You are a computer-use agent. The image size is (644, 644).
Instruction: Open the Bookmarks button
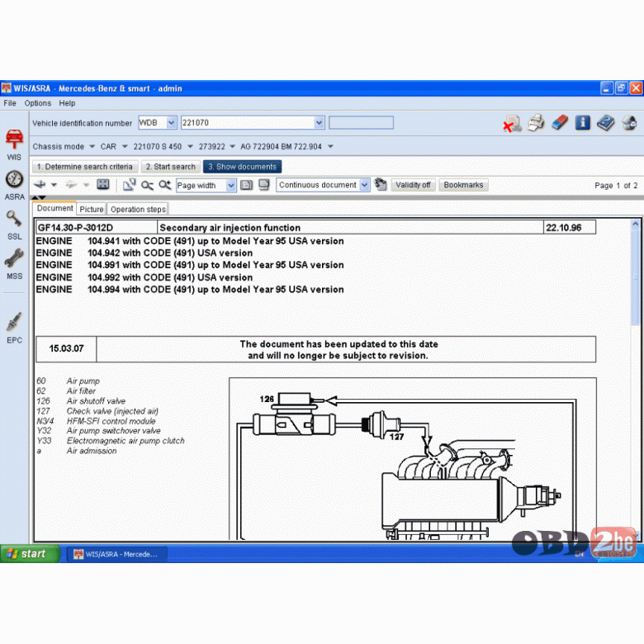pyautogui.click(x=463, y=185)
